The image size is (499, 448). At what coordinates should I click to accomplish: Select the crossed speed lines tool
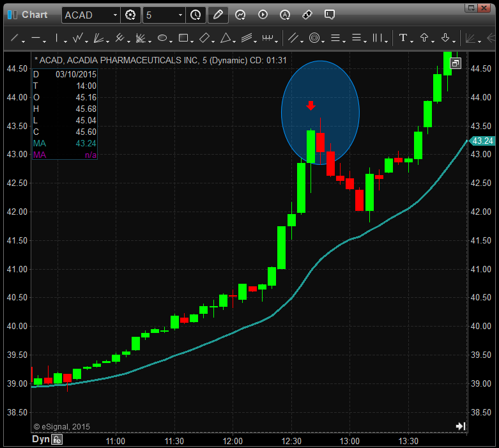click(119, 38)
